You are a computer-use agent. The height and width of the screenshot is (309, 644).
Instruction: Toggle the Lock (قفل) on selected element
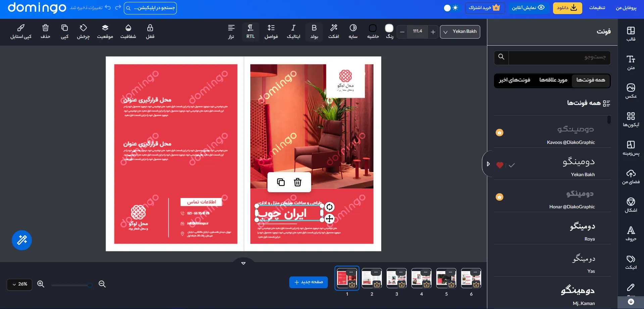click(150, 32)
